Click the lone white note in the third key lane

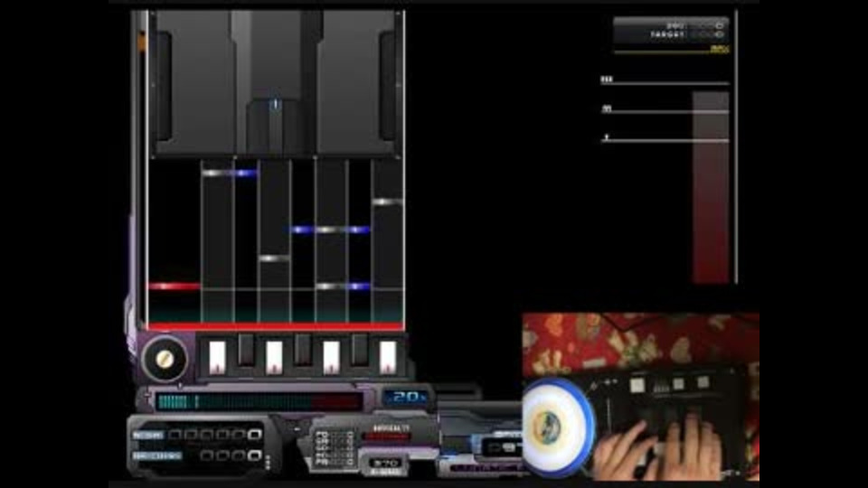(x=275, y=258)
